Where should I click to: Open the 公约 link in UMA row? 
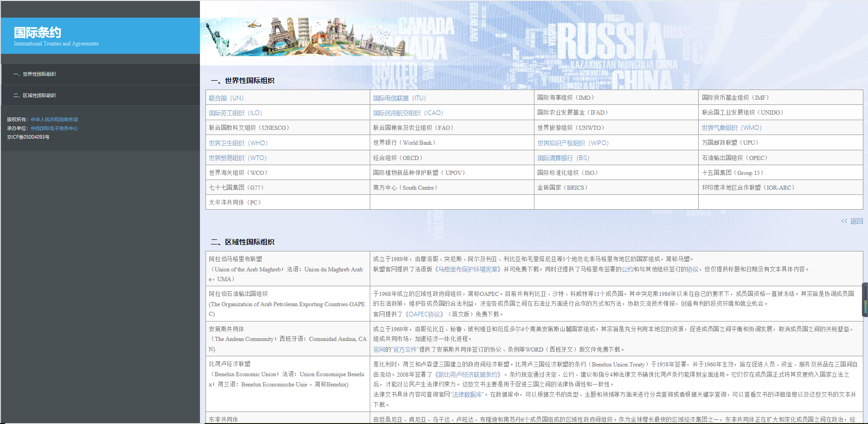pos(628,270)
